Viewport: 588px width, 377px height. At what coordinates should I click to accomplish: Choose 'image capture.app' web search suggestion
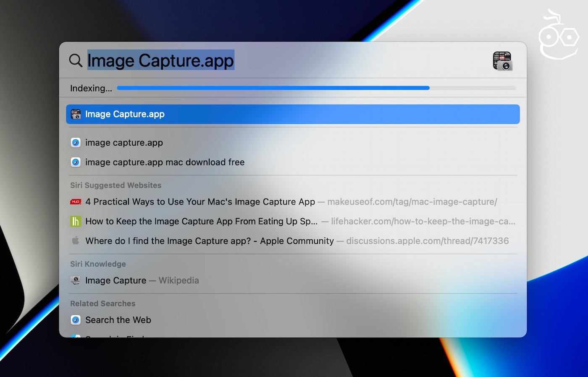tap(124, 143)
